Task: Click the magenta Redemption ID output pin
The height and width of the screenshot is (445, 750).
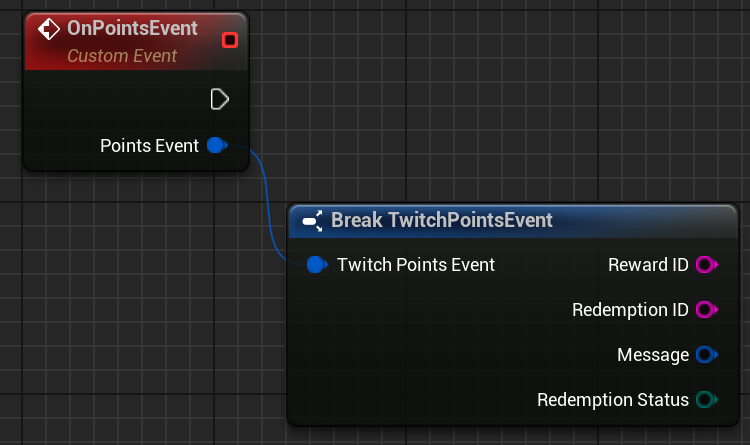Action: 706,310
